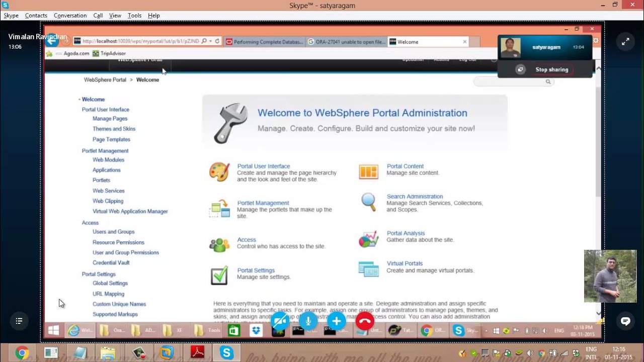Click the Virtual Portals icon
644x362 pixels.
pos(368,268)
